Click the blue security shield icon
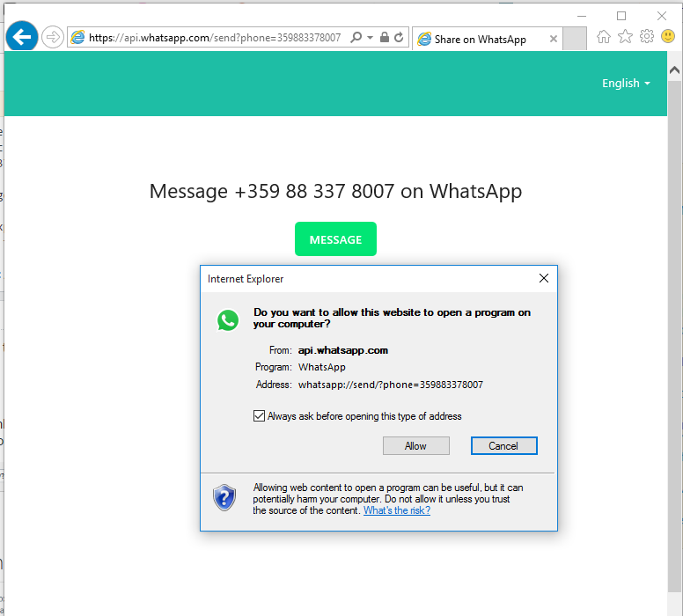Screen dimensions: 683x616 [224, 497]
